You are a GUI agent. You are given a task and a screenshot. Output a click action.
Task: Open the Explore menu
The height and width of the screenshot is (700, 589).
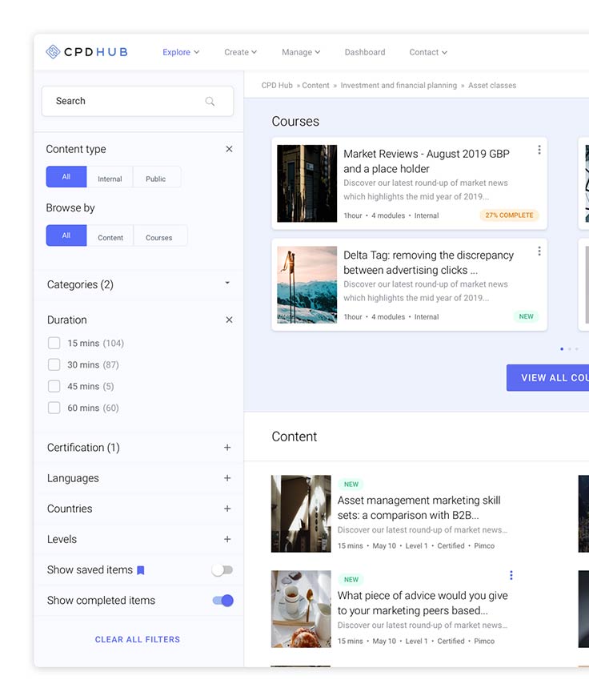click(181, 52)
